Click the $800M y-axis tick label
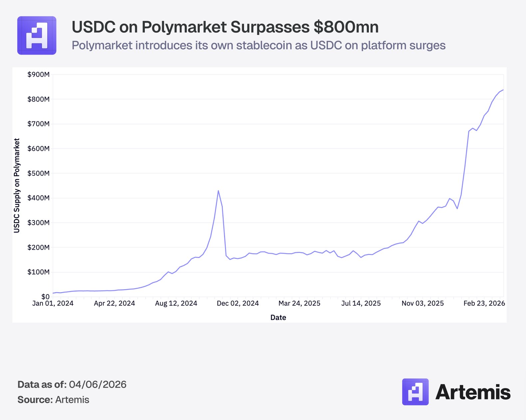 [38, 99]
